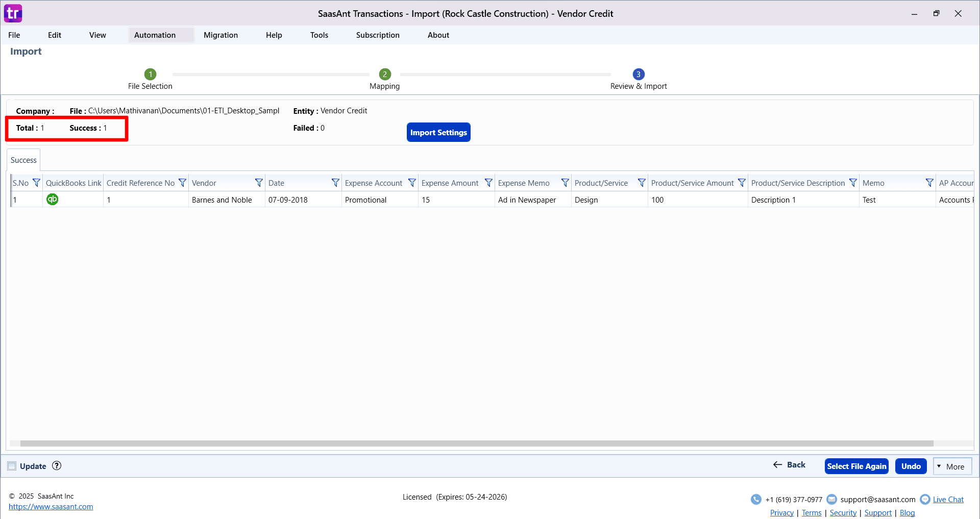
Task: Expand the More dropdown button
Action: pos(952,466)
